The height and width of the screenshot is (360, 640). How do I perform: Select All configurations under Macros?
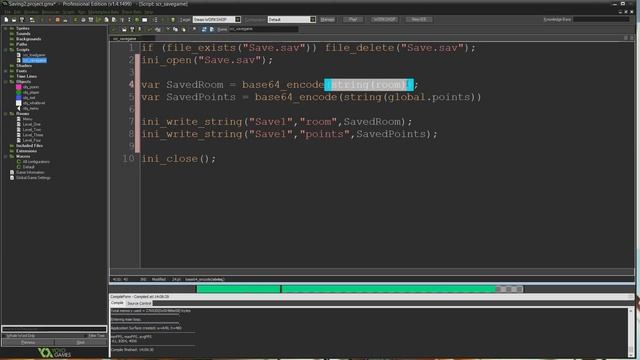tap(36, 162)
